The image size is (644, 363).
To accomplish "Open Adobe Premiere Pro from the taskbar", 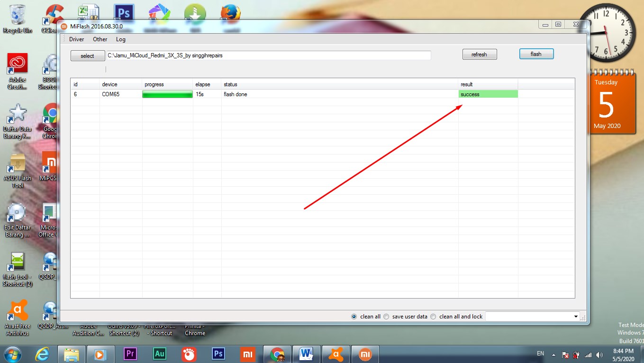I will click(x=130, y=354).
